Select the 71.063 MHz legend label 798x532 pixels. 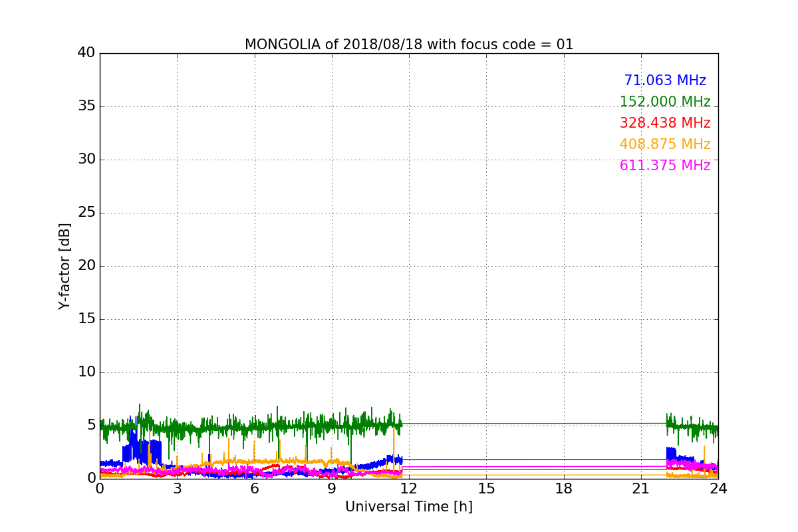(x=665, y=80)
